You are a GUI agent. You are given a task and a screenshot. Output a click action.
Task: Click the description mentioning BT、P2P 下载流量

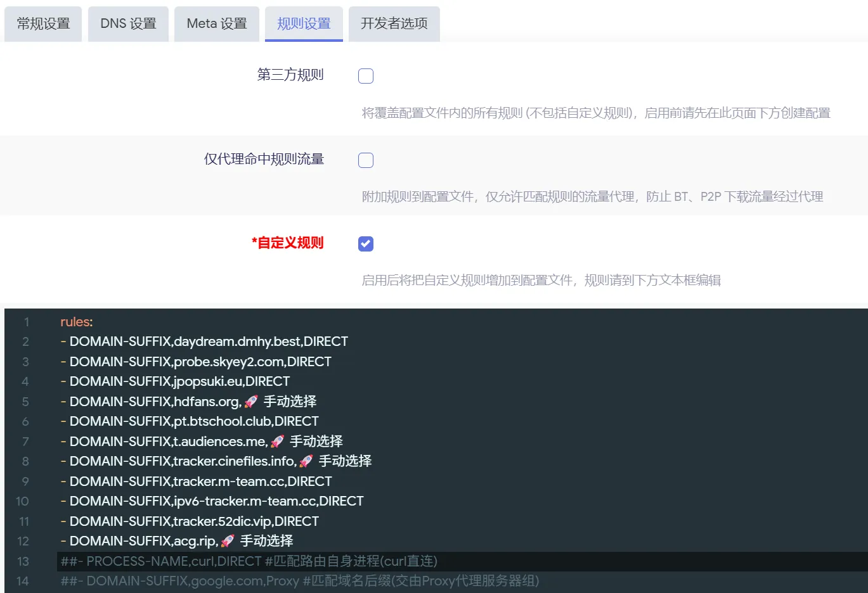coord(592,196)
